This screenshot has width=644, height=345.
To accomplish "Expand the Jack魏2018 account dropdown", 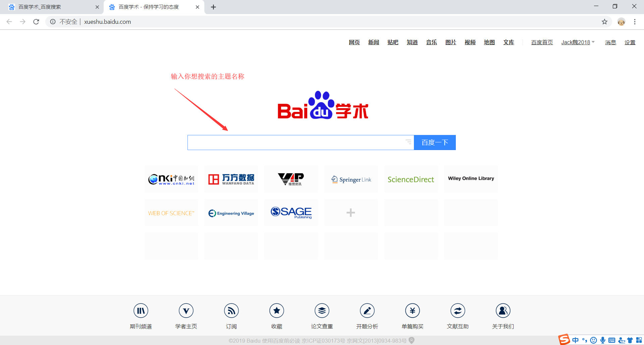I will pyautogui.click(x=578, y=43).
